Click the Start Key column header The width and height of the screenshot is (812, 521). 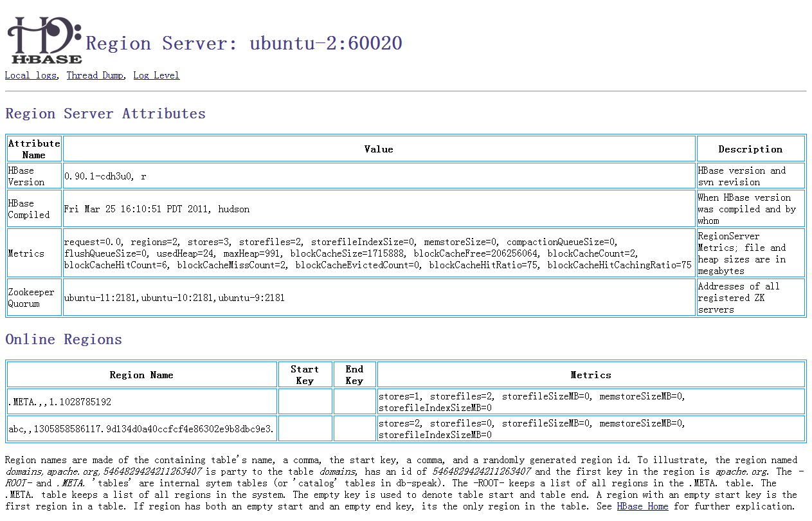[305, 374]
